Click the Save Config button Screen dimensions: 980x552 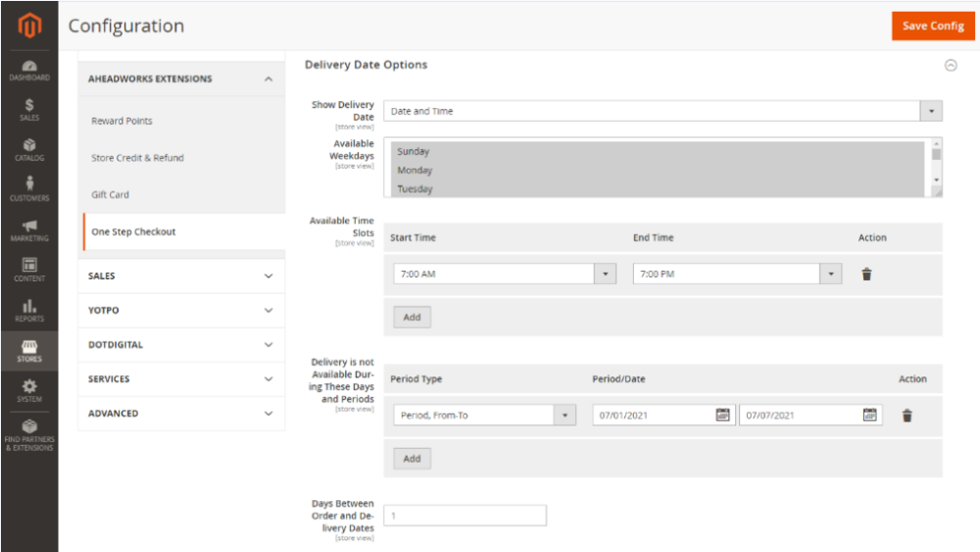pos(933,25)
